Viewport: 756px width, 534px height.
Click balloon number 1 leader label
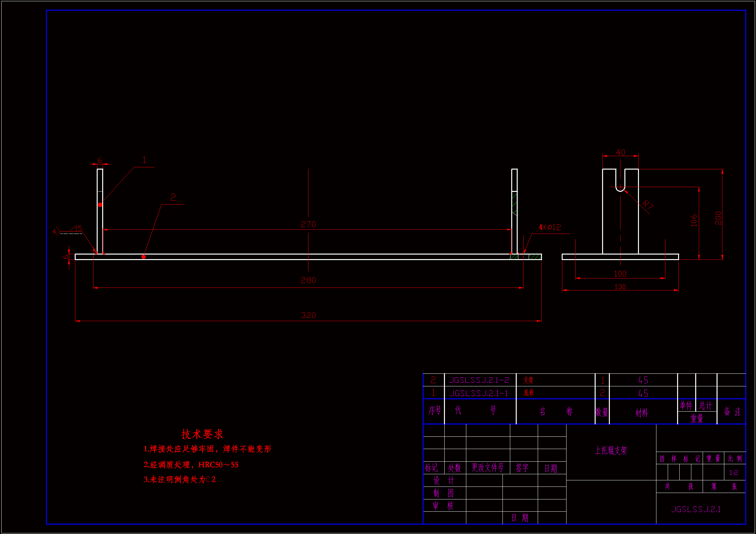pos(144,160)
